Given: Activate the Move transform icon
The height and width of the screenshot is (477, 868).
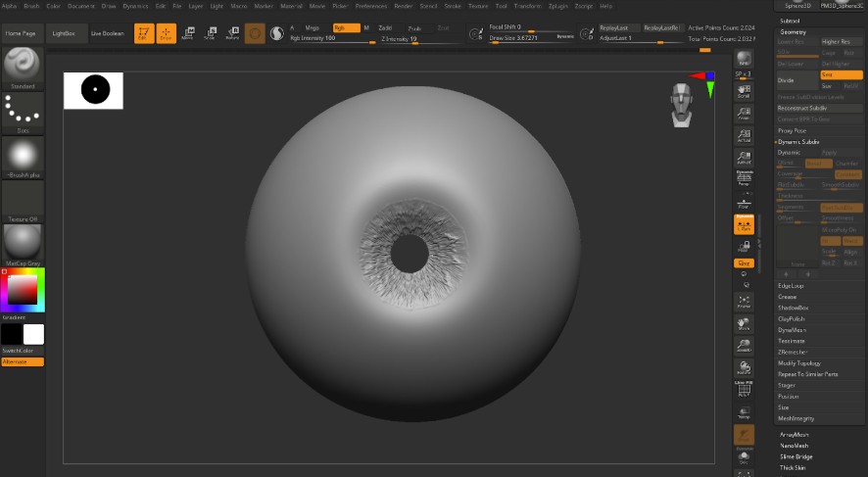Looking at the screenshot, I should 188,34.
